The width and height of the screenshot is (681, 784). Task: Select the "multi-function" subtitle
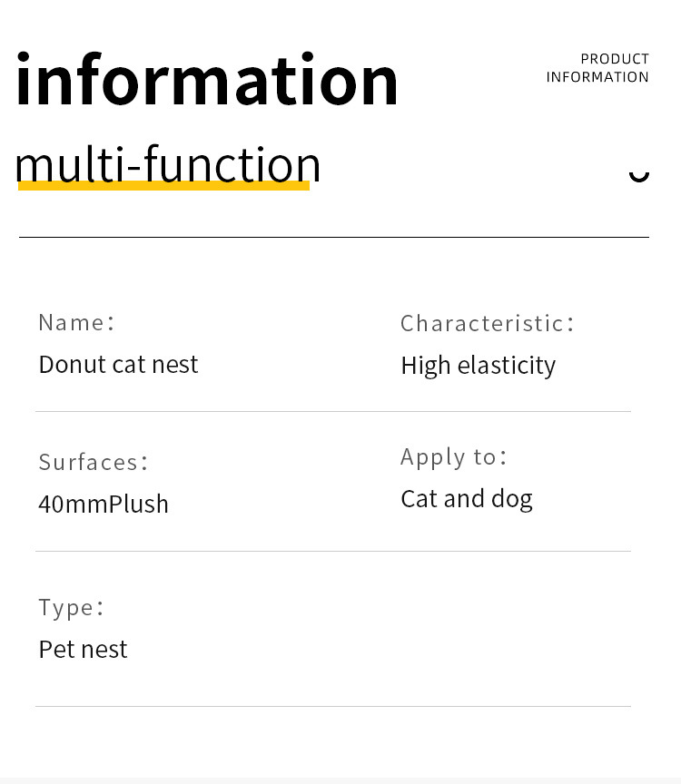pos(168,163)
